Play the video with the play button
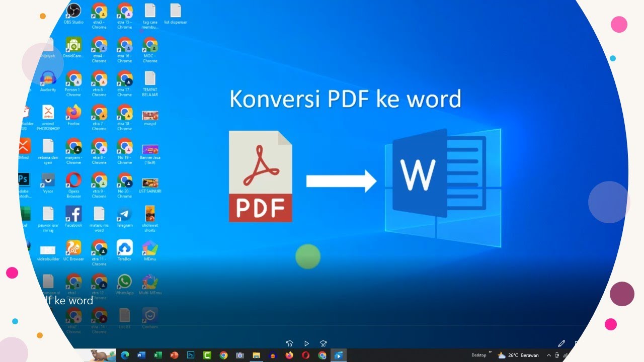Image resolution: width=644 pixels, height=362 pixels. (x=306, y=344)
